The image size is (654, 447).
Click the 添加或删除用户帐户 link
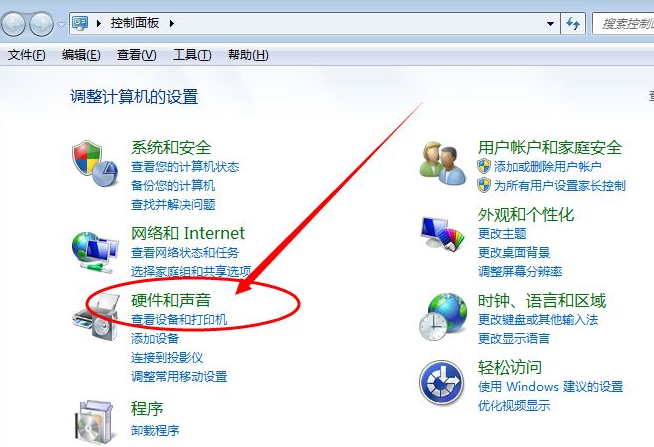pos(547,166)
